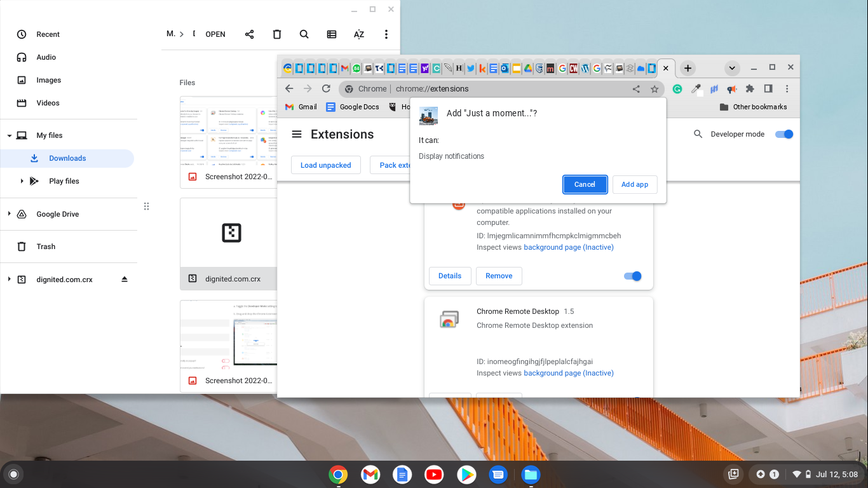Open Chrome tab search dropdown
This screenshot has width=868, height=488.
(x=732, y=68)
